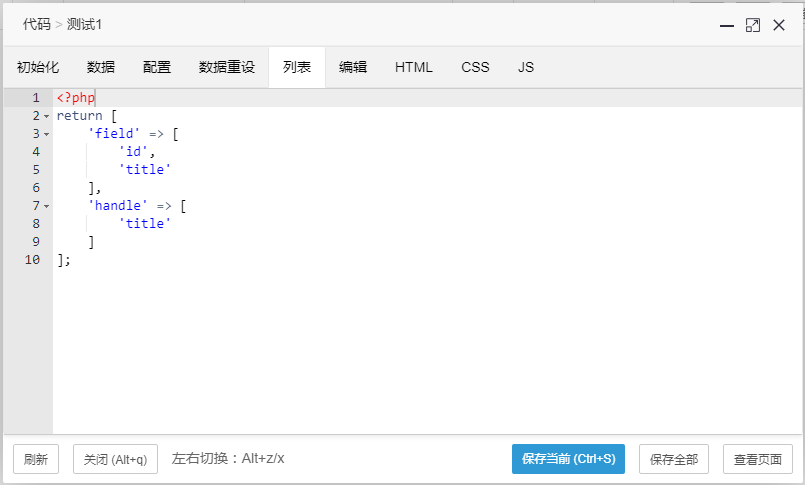The width and height of the screenshot is (805, 485).
Task: Click 'title' string on line 8
Action: coord(145,224)
